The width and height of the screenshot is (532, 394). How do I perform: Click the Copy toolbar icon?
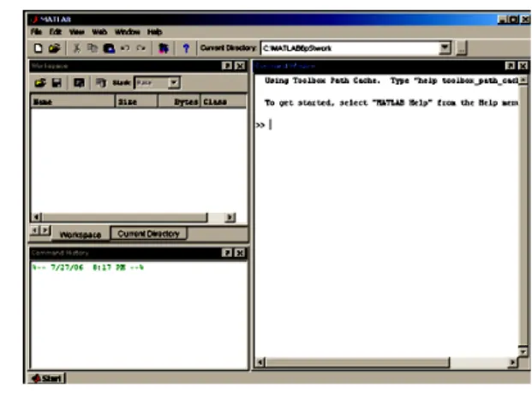93,48
